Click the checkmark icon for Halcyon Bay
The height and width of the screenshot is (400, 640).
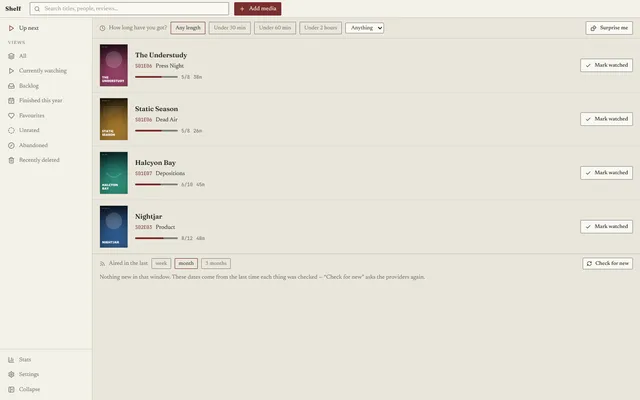pos(588,173)
